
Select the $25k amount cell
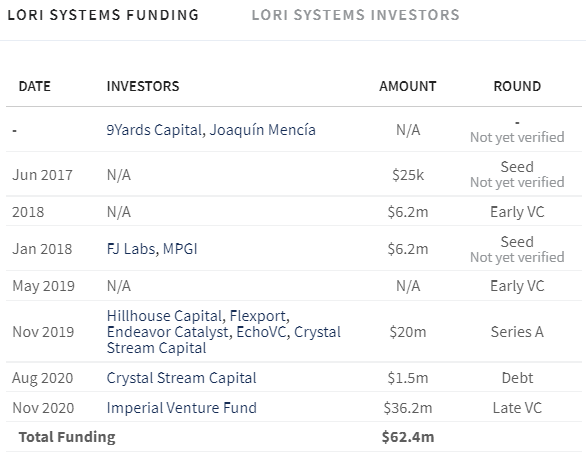click(x=408, y=175)
